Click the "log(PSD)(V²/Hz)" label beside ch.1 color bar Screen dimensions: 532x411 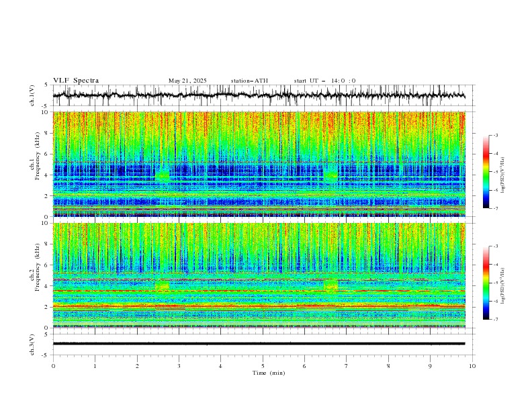(x=503, y=175)
